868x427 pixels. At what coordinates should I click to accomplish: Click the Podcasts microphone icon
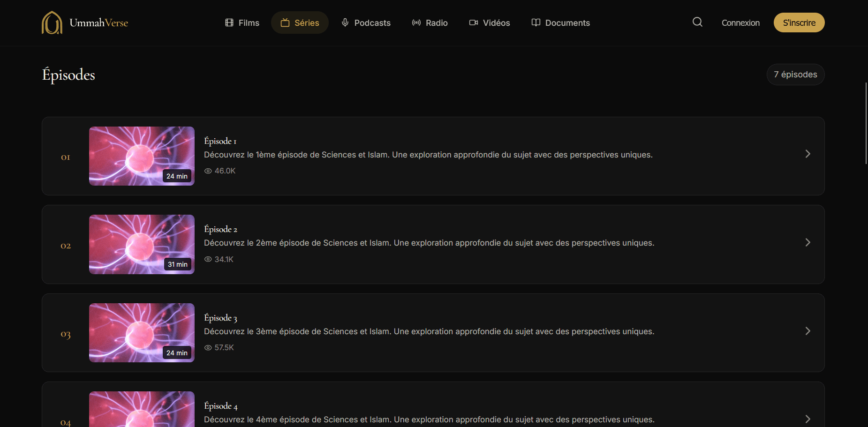[x=345, y=22]
